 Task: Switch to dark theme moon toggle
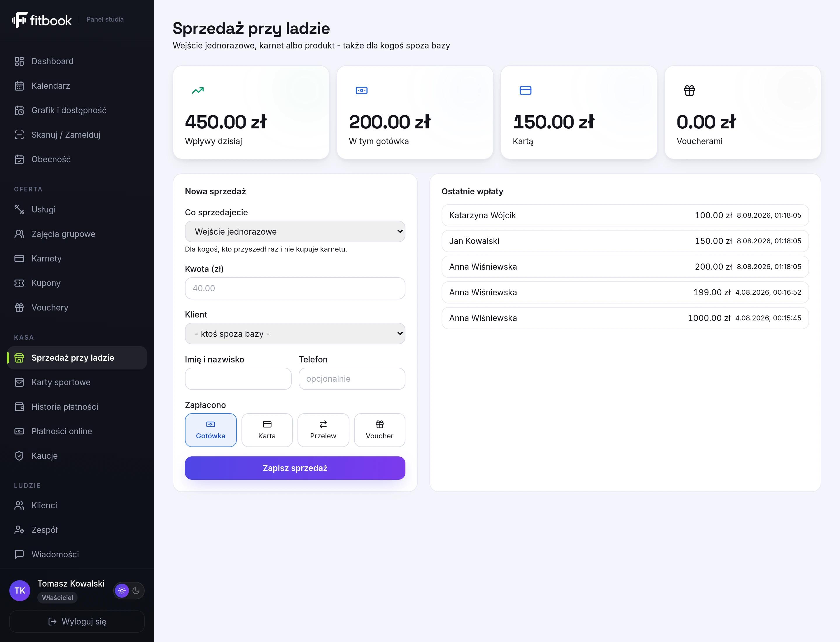[x=136, y=590]
